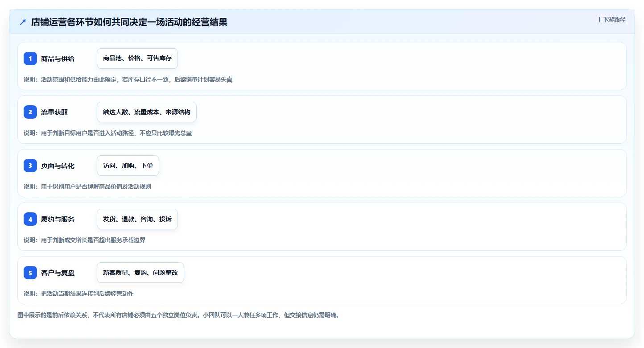Click the 触达人数、流量成本、来源结构 chip
644x348 pixels.
(147, 112)
